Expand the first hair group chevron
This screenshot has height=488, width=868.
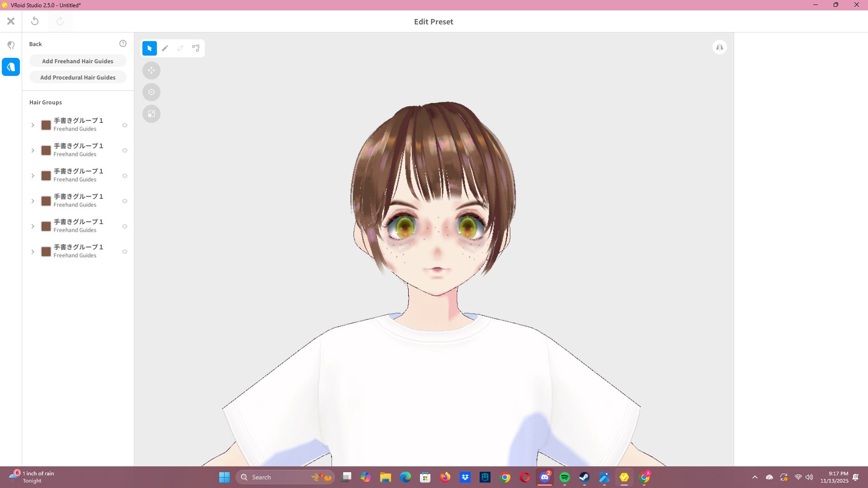(x=33, y=125)
